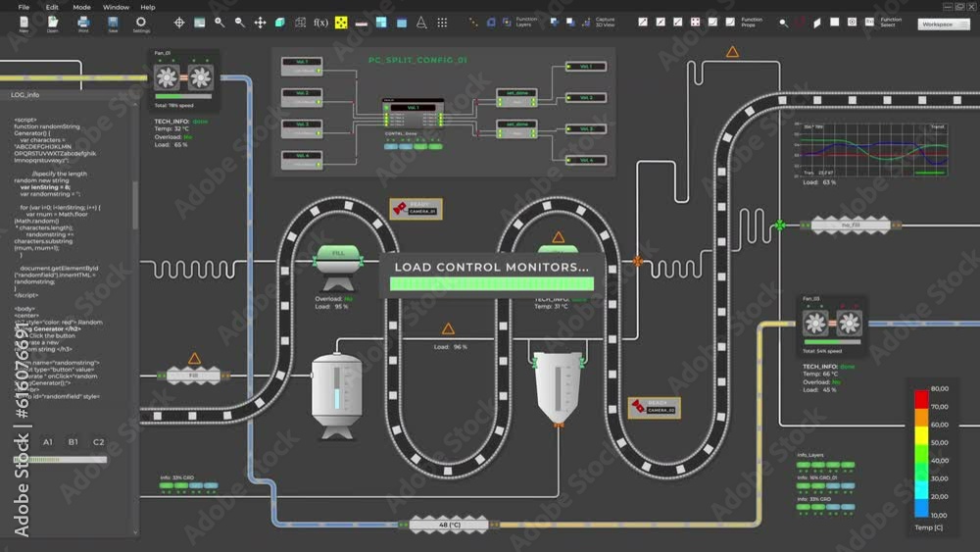Screen dimensions: 980x552
Task: Select the C2 option in the left panel
Action: point(99,442)
